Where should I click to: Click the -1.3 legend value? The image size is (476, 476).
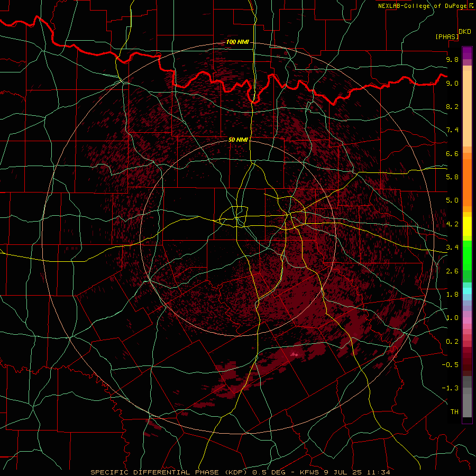(450, 388)
